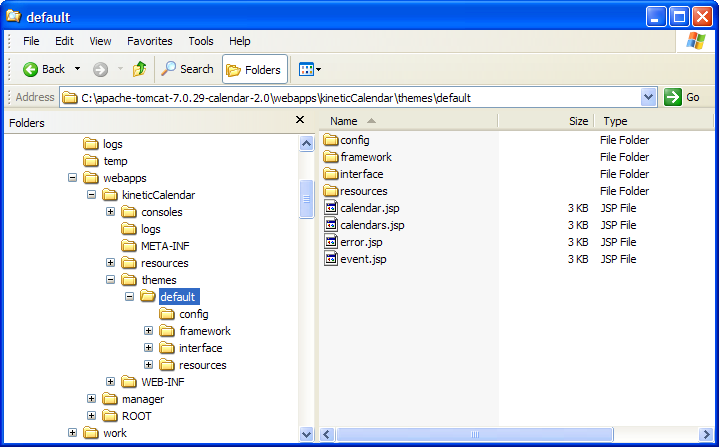This screenshot has width=719, height=447.
Task: Open the address bar dropdown
Action: click(648, 97)
